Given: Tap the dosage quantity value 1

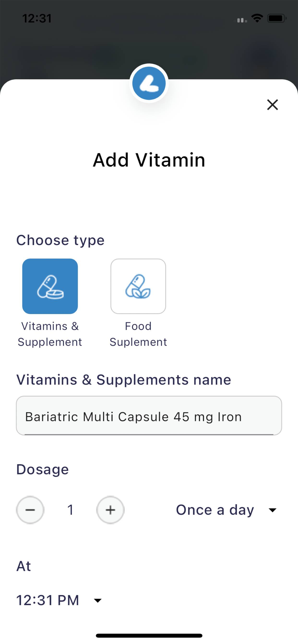Looking at the screenshot, I should coord(70,510).
